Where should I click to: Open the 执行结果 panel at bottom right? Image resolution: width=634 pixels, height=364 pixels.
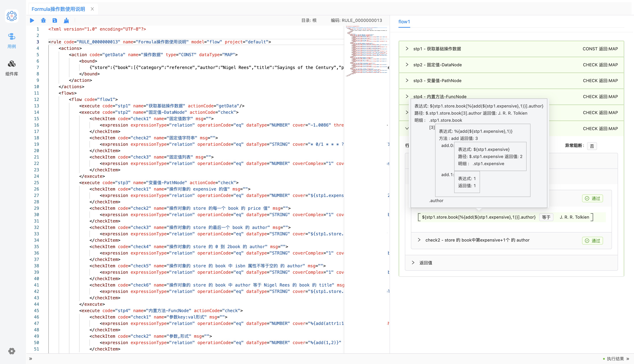point(616,359)
